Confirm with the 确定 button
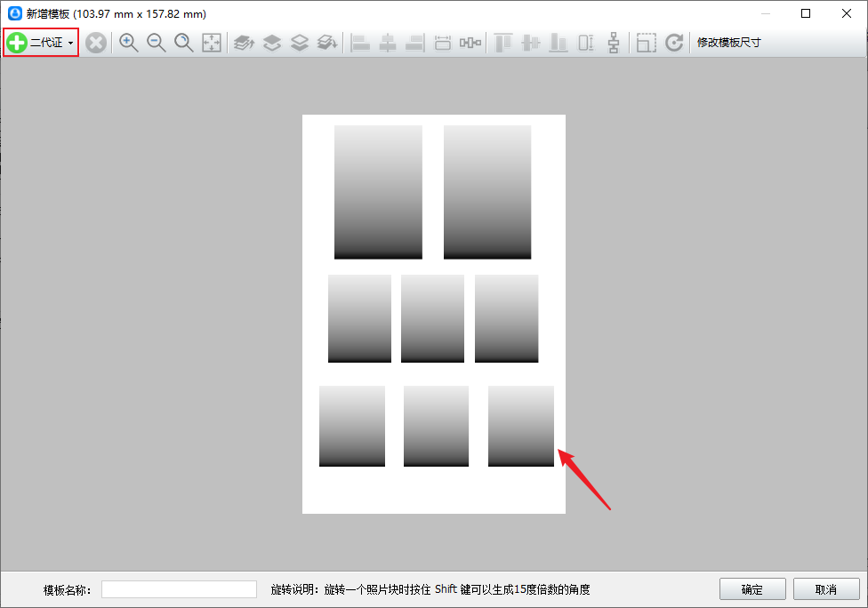This screenshot has height=608, width=868. click(x=752, y=589)
